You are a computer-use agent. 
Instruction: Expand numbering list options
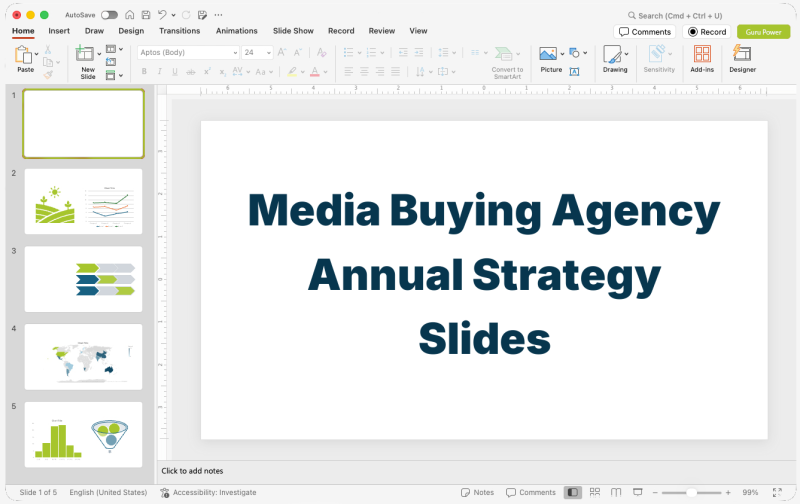point(382,53)
